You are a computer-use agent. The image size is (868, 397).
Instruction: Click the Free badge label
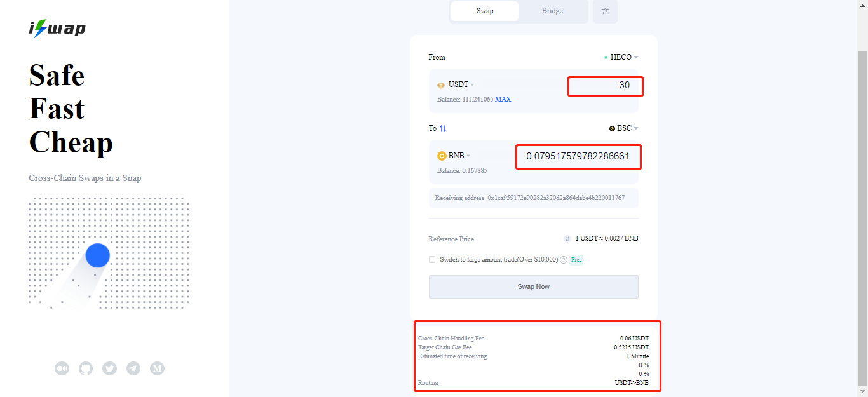point(576,260)
